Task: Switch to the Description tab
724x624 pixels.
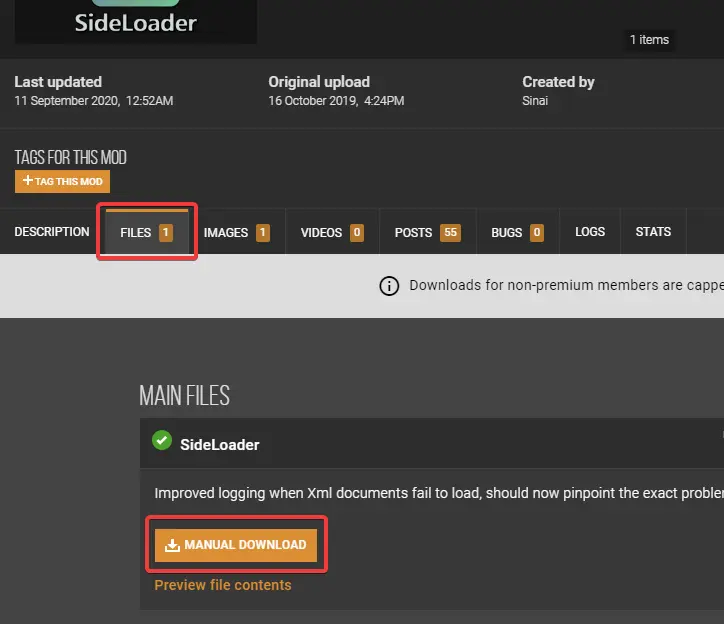Action: click(52, 232)
